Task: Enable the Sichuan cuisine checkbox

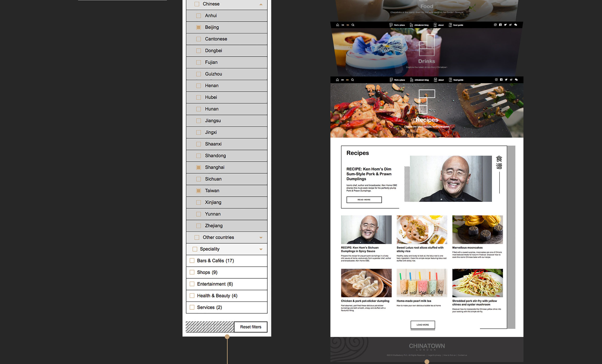Action: click(x=198, y=179)
